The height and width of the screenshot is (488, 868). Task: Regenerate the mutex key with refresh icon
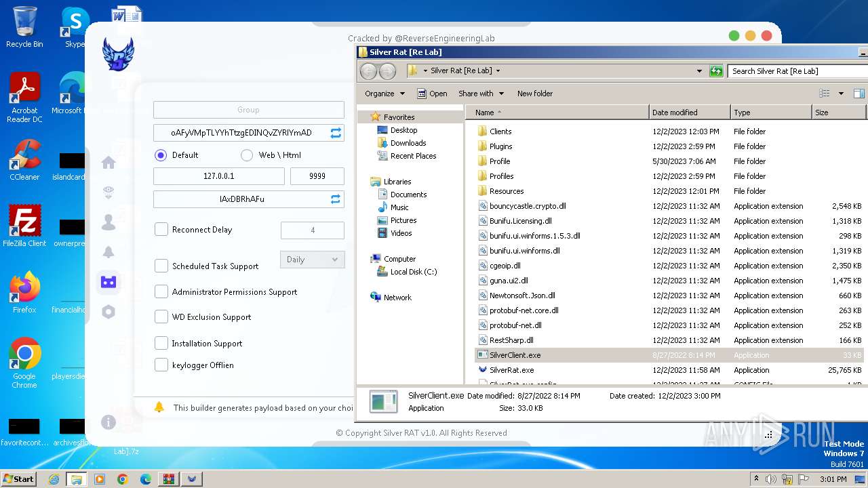[x=336, y=133]
